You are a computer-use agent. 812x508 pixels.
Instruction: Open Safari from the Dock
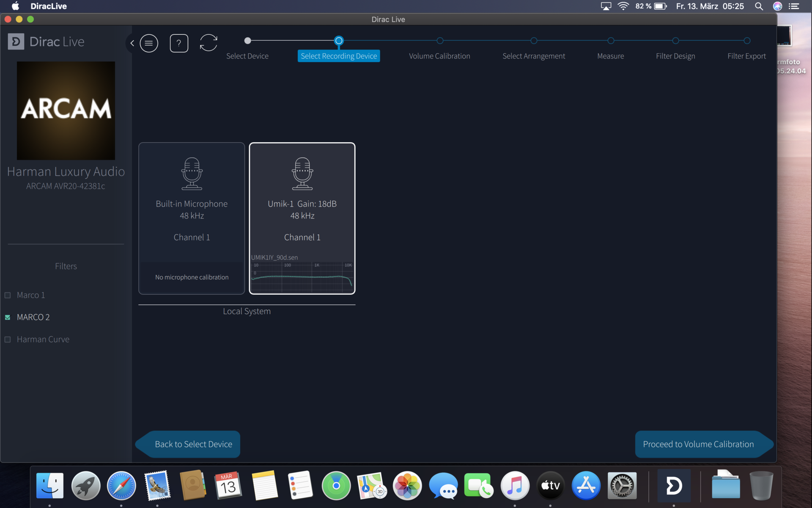pos(121,486)
